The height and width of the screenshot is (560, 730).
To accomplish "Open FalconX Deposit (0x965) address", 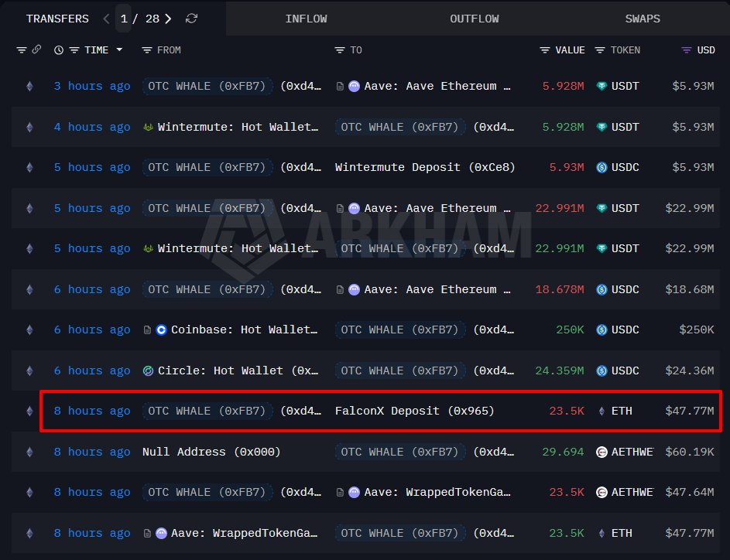I will [414, 411].
